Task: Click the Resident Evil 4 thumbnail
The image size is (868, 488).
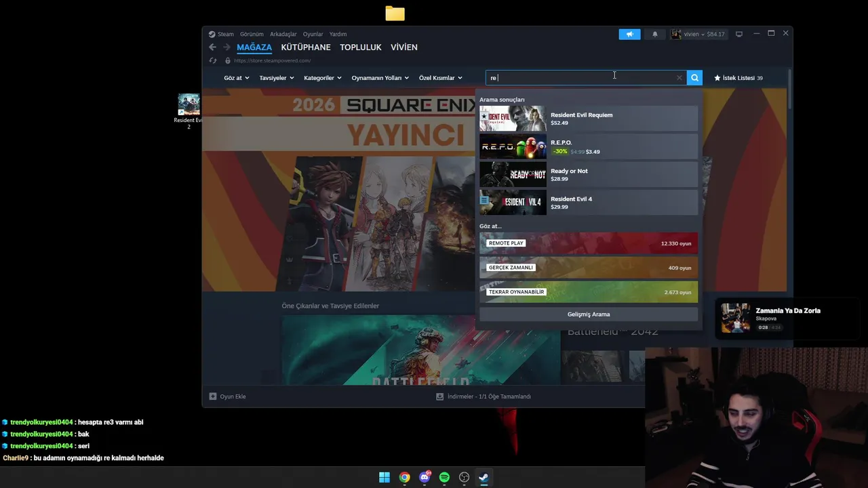Action: (513, 203)
